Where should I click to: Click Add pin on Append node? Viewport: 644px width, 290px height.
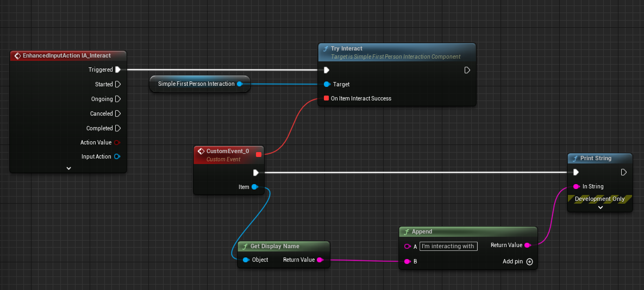tap(529, 261)
